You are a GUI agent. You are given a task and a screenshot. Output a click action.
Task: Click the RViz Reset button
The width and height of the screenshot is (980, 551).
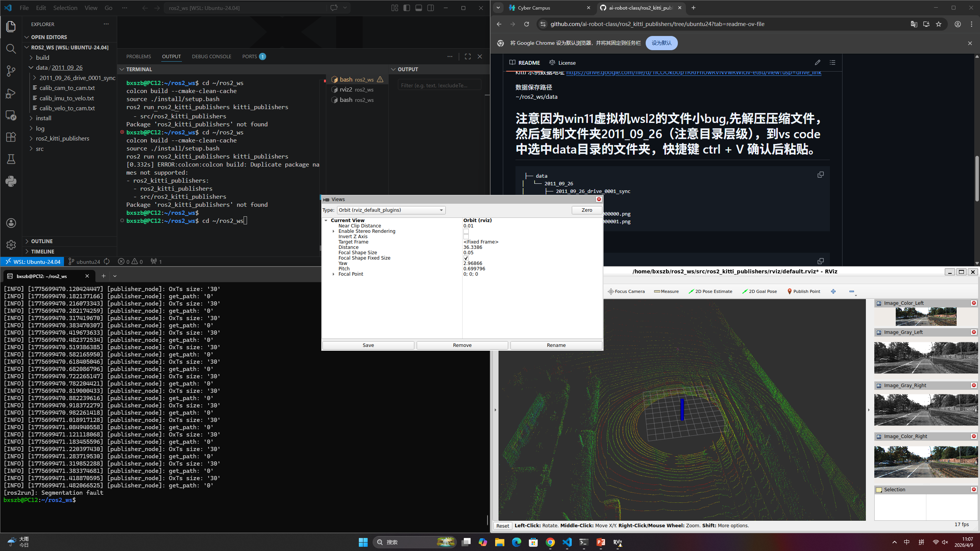click(x=502, y=526)
